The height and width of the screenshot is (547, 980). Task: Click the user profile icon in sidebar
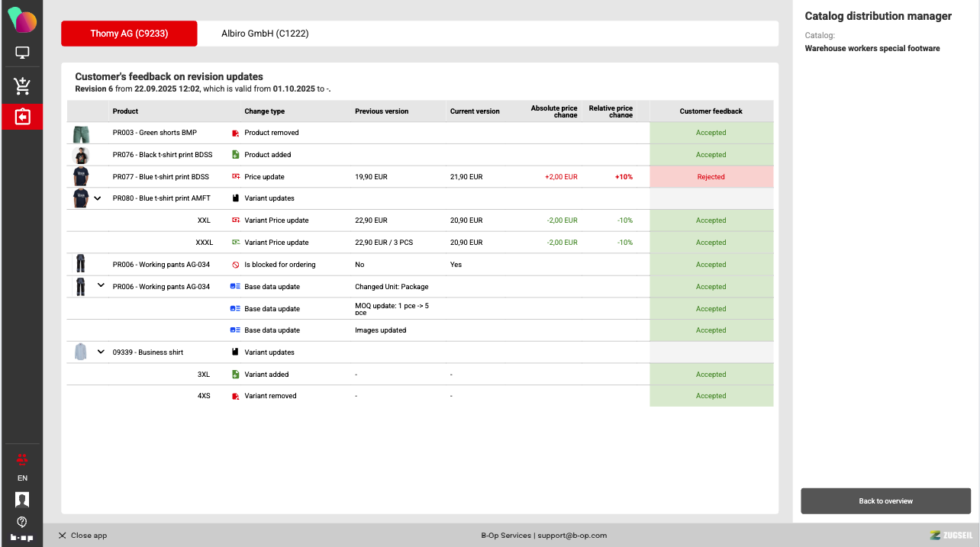[22, 500]
